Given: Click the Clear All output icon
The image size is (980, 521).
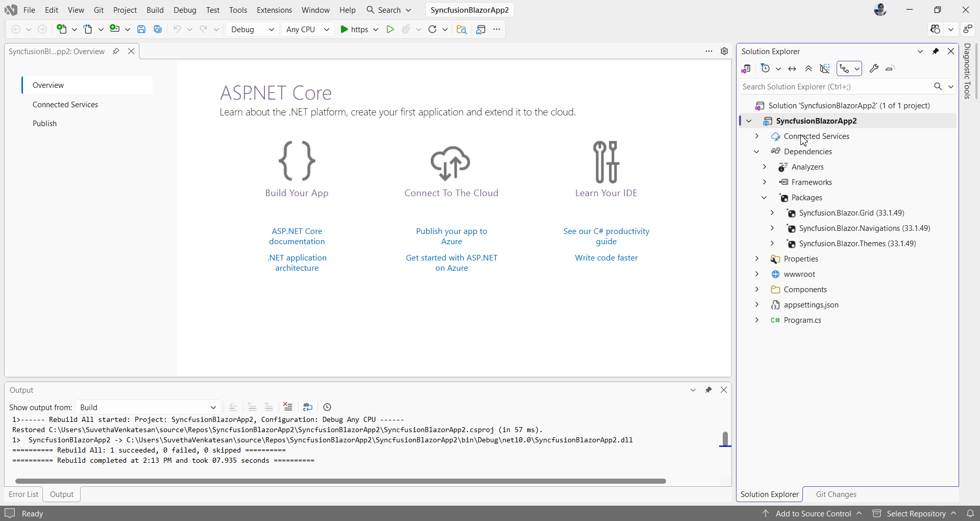Looking at the screenshot, I should pyautogui.click(x=288, y=407).
